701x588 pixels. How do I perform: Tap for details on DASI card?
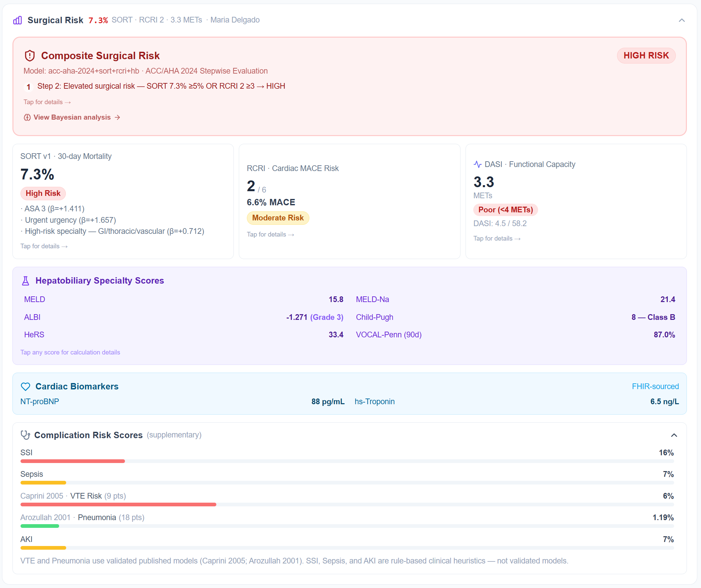click(496, 239)
